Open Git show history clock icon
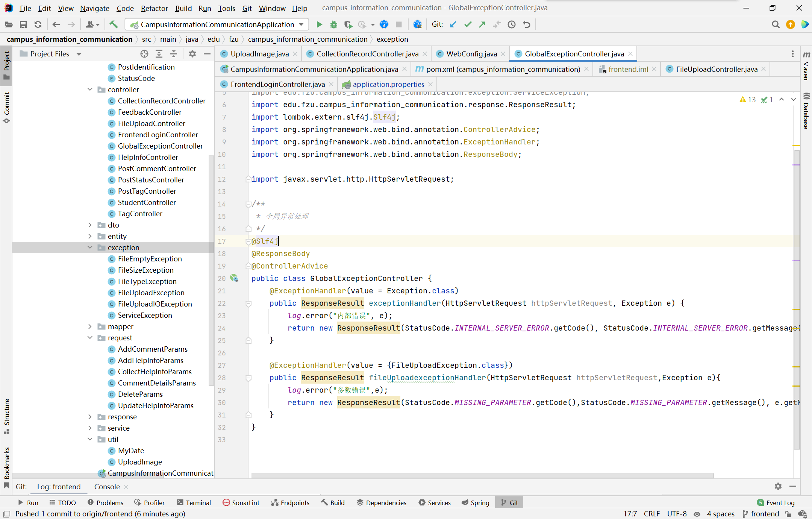Viewport: 812px width, 519px height. pos(511,24)
